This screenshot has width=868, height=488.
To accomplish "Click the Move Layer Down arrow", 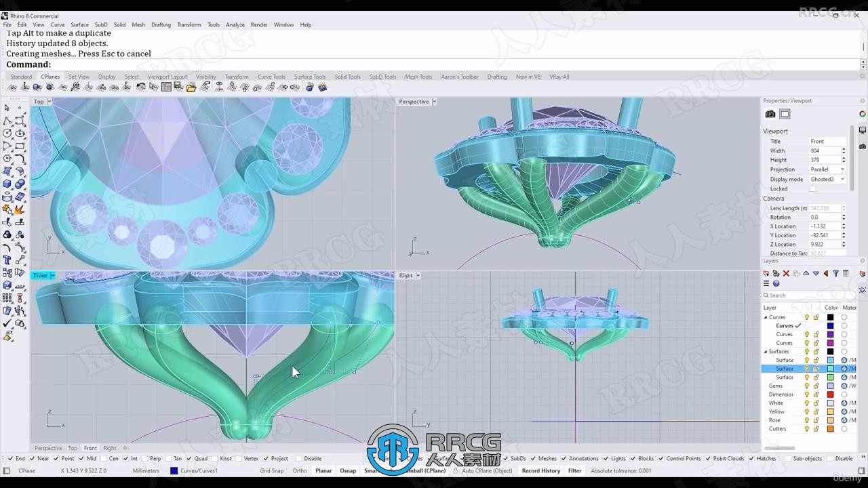I will coord(816,273).
